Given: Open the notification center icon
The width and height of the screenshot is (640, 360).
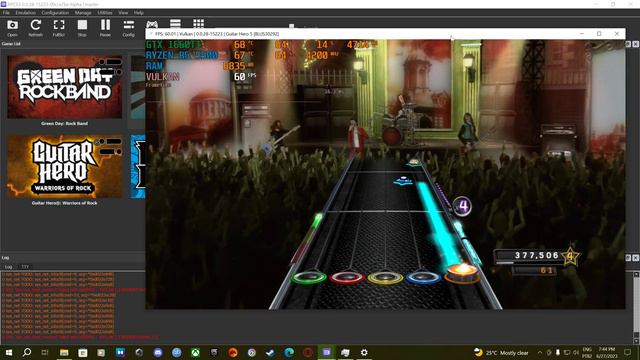Looking at the screenshot, I should point(628,353).
